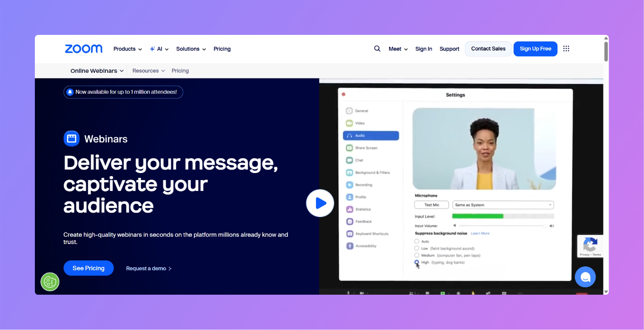644x330 pixels.
Task: Select Low (faint background sound) radio
Action: (417, 248)
